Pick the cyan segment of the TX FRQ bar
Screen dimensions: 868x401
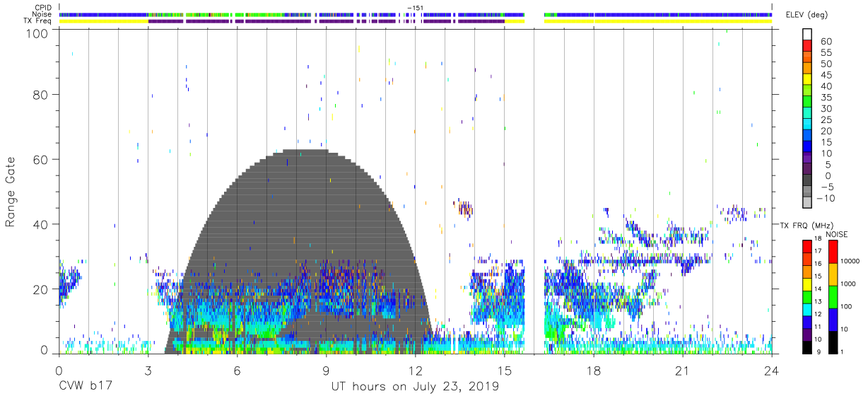[807, 309]
